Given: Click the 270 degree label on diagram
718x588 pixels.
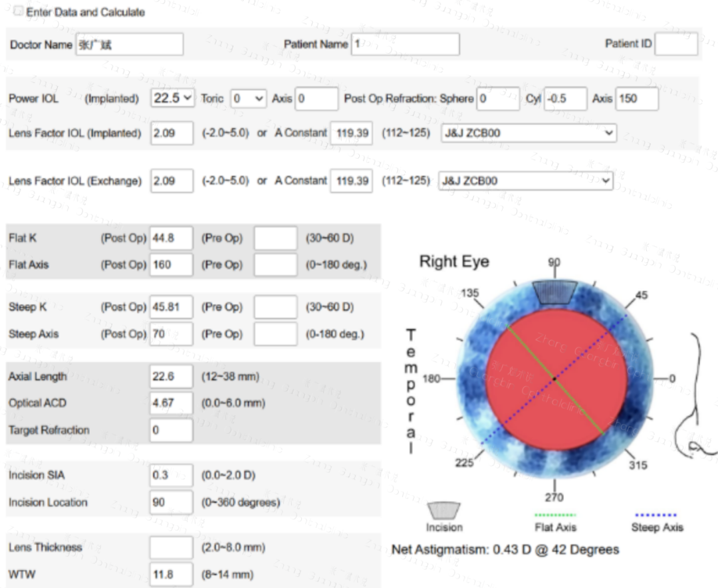Looking at the screenshot, I should (x=554, y=498).
